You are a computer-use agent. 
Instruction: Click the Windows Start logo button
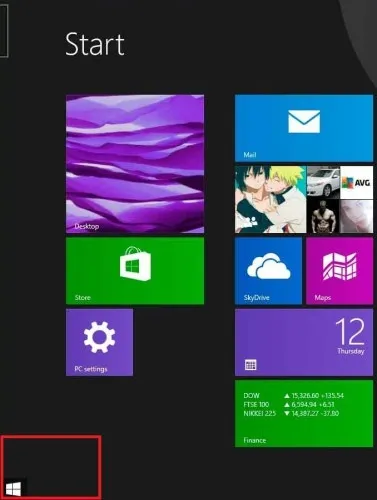click(x=13, y=489)
